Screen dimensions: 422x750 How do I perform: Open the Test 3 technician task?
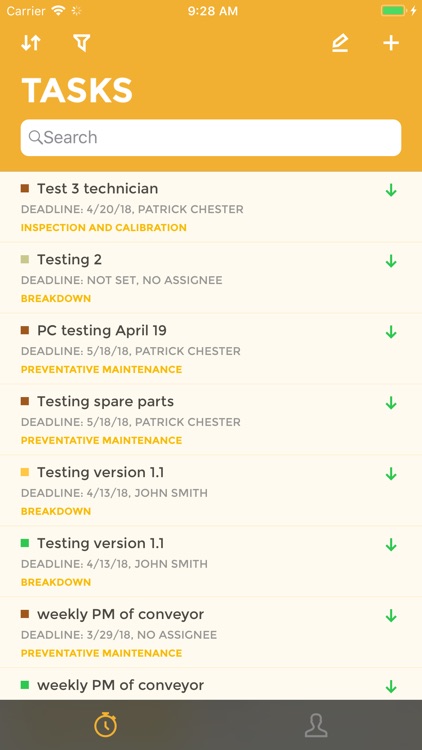point(211,207)
